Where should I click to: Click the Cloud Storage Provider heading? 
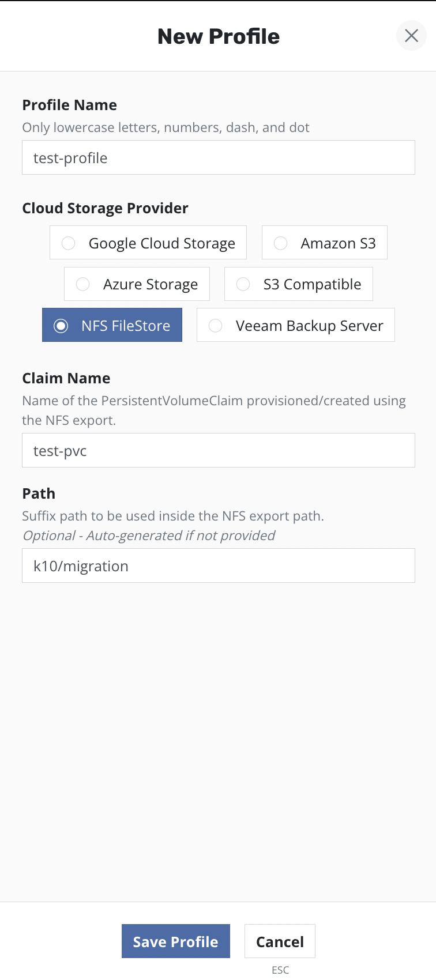pos(105,208)
